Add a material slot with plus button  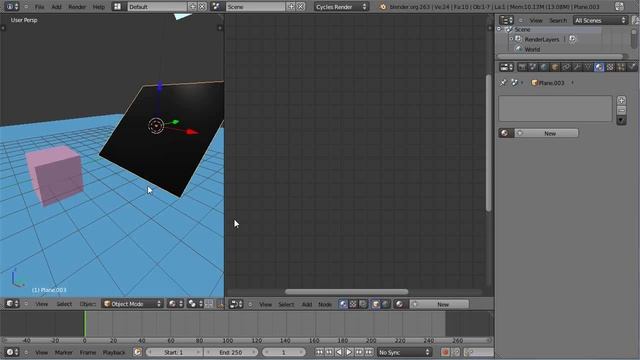click(x=621, y=100)
